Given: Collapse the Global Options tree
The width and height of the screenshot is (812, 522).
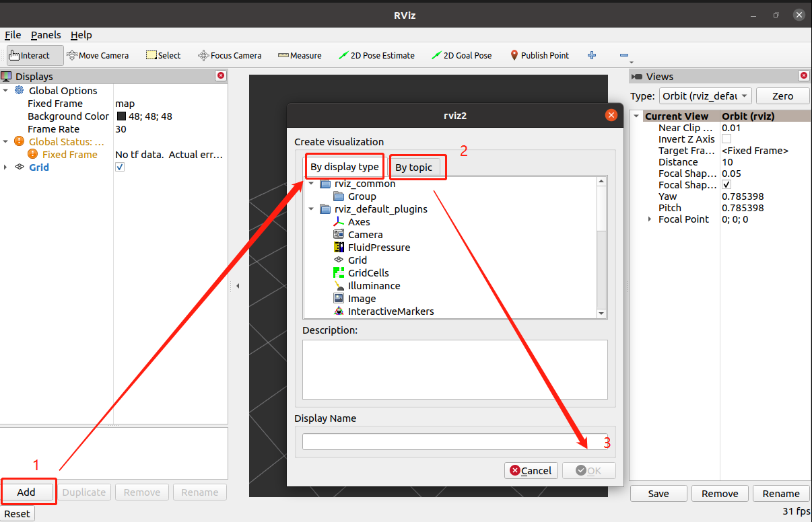Looking at the screenshot, I should pyautogui.click(x=5, y=91).
